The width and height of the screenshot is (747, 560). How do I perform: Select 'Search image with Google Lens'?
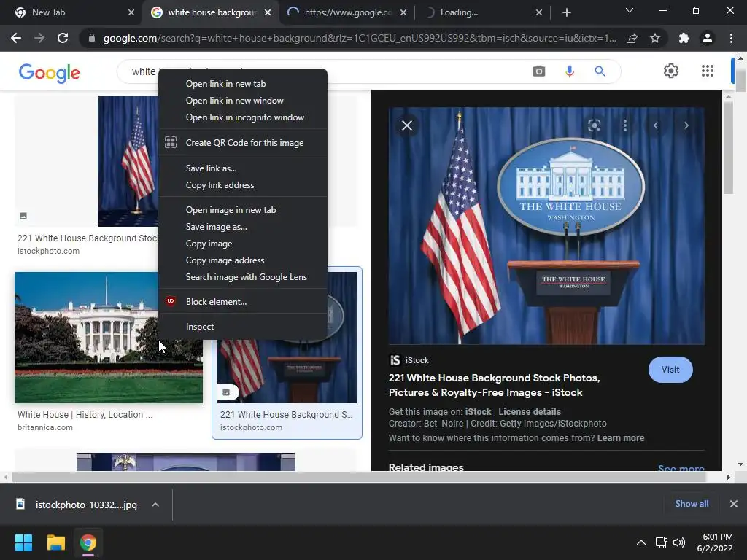click(x=242, y=276)
